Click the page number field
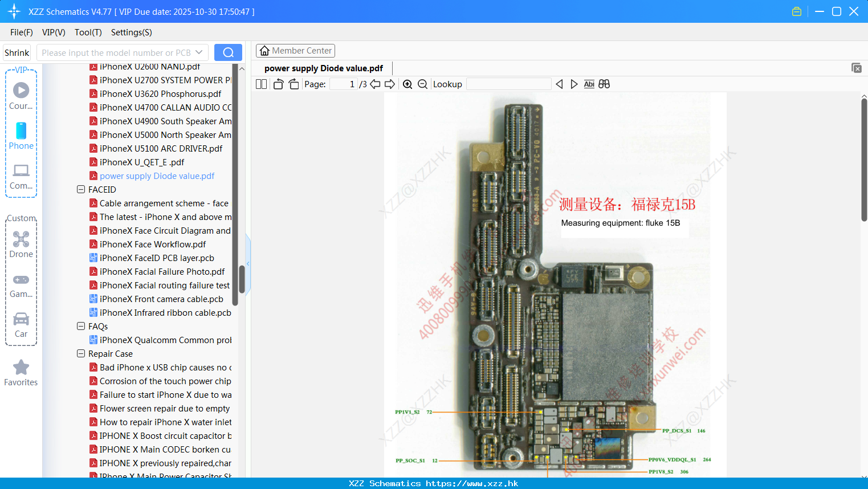The image size is (868, 489). point(344,84)
